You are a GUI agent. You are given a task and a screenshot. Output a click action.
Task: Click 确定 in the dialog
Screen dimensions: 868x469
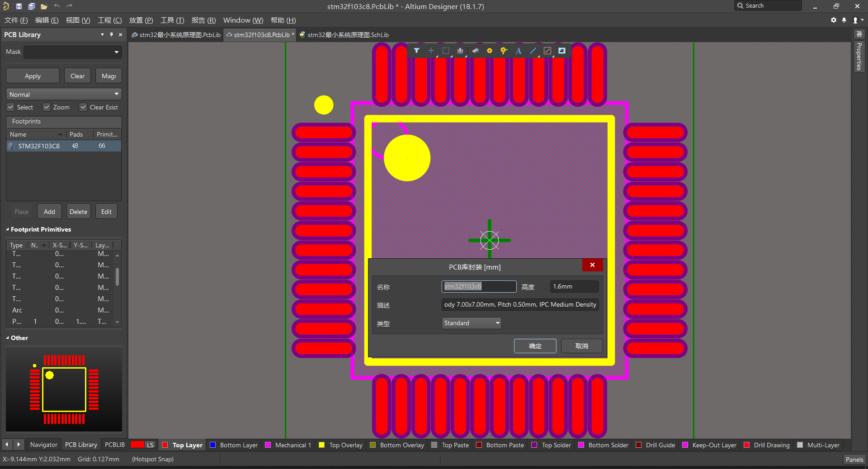tap(535, 346)
